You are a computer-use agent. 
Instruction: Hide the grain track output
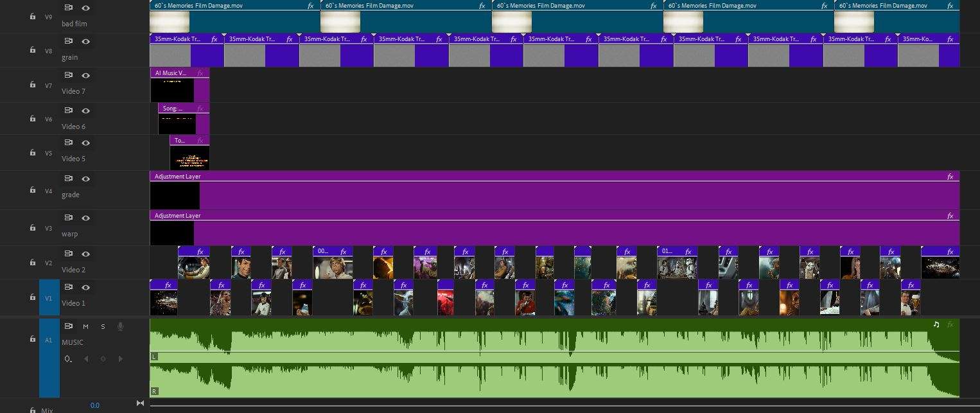click(x=86, y=41)
